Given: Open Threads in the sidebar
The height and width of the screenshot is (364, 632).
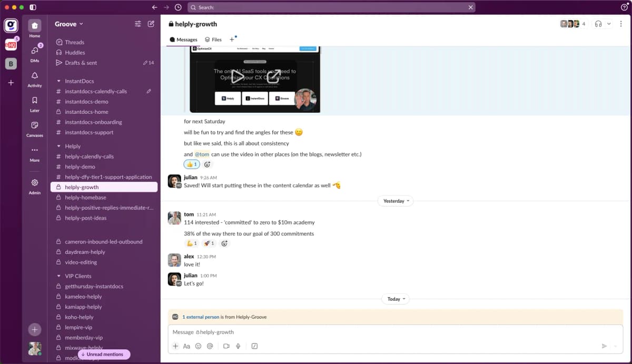Looking at the screenshot, I should pos(74,42).
